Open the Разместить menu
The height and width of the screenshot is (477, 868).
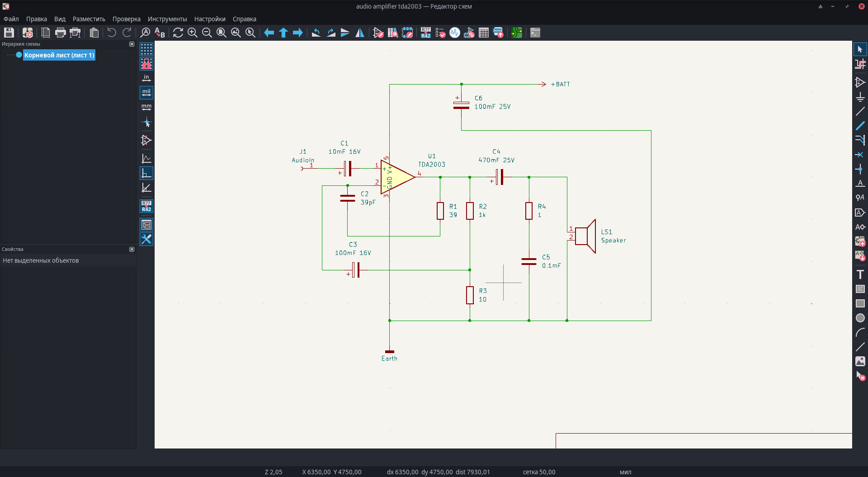(x=89, y=19)
